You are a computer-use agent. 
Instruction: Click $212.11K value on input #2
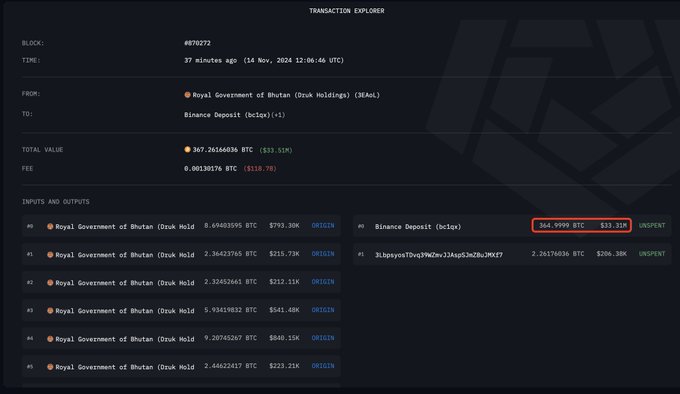(284, 282)
